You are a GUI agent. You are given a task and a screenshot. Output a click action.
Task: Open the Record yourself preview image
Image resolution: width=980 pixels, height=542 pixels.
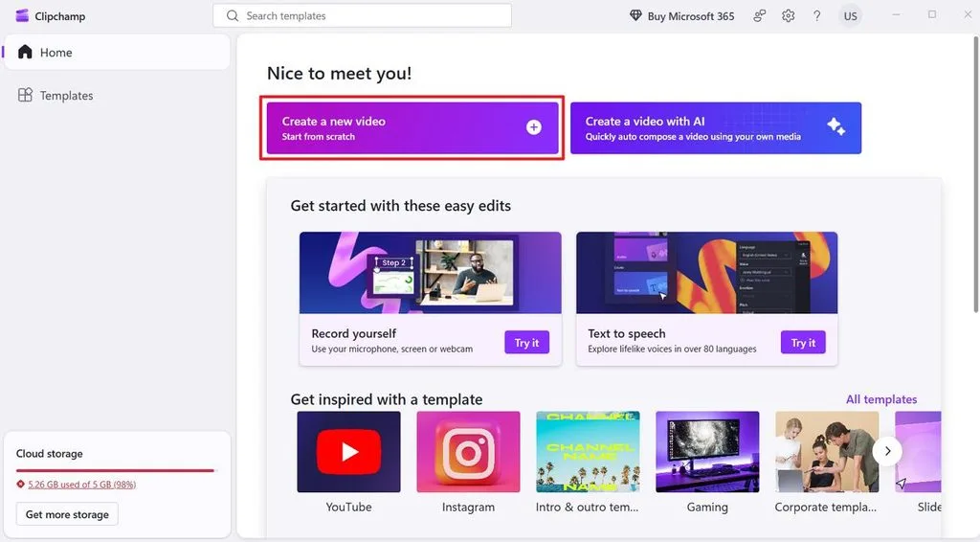(430, 273)
